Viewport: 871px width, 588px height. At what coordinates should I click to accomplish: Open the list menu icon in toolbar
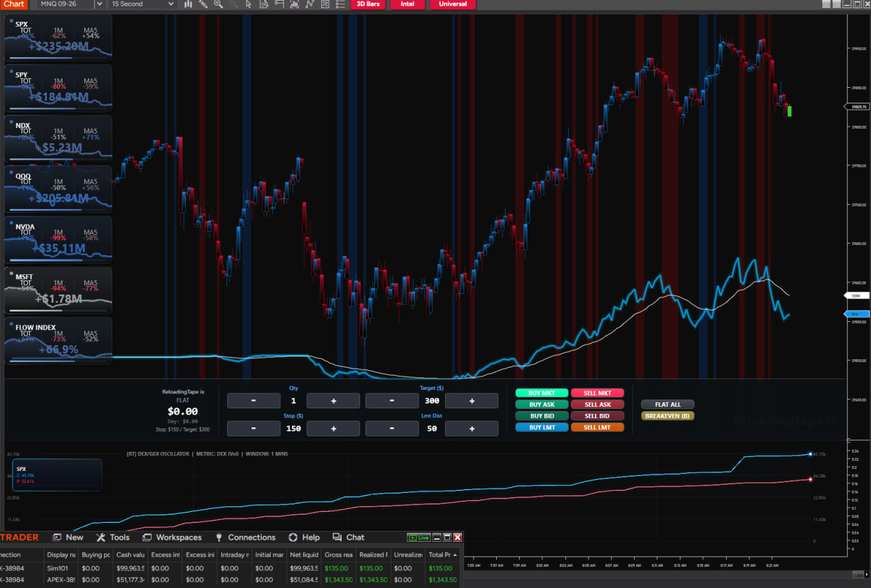pyautogui.click(x=340, y=4)
